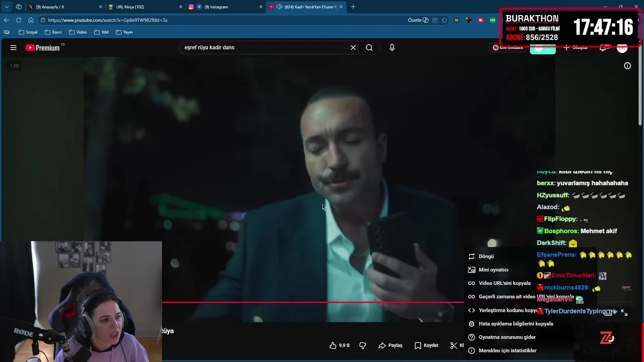Click the Edge workspaces icon in the tab bar
644x362 pixels.
click(x=19, y=7)
